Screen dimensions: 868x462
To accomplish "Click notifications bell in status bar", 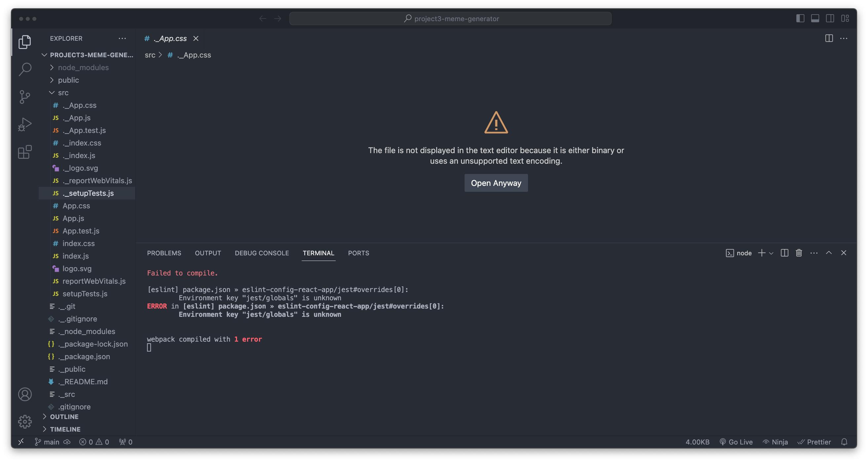I will tap(844, 442).
